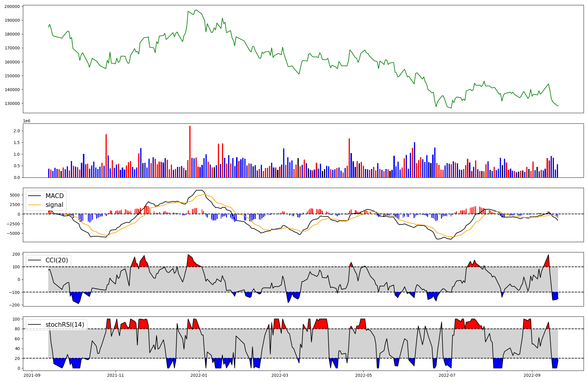Screen dimensions: 588x382
Task: Click the 200000 price axis tick label
Action: pyautogui.click(x=12, y=6)
